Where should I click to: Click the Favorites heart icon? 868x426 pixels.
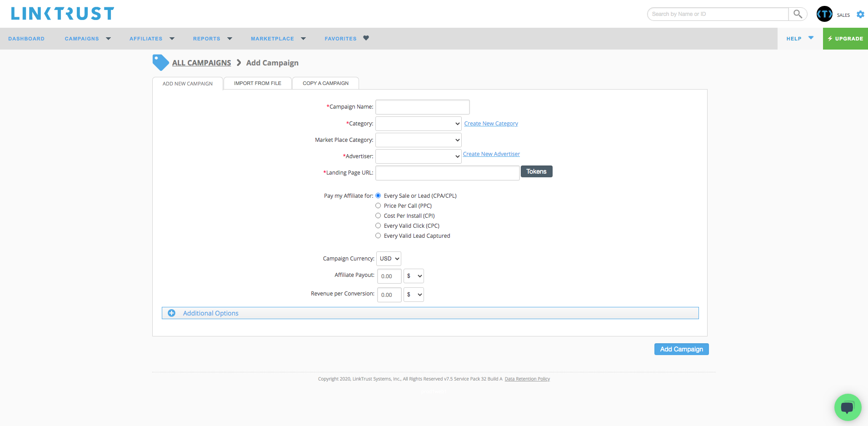(366, 38)
